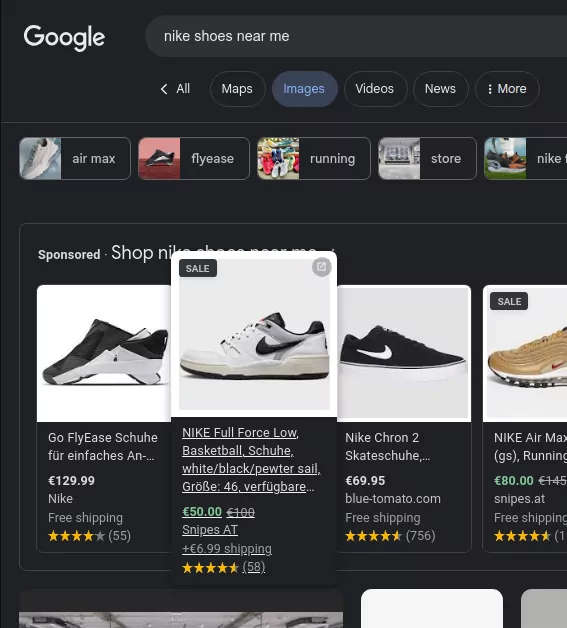Select the News tab
The height and width of the screenshot is (628, 567).
click(440, 89)
